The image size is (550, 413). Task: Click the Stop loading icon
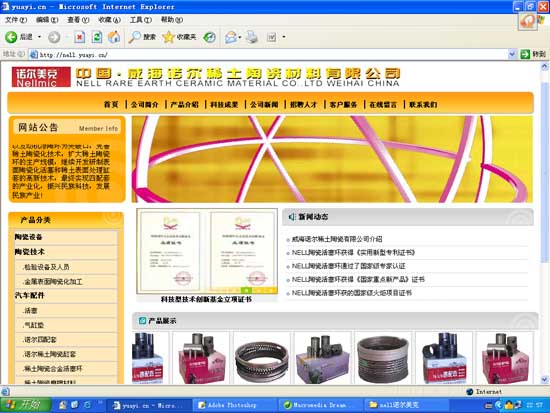(80, 37)
